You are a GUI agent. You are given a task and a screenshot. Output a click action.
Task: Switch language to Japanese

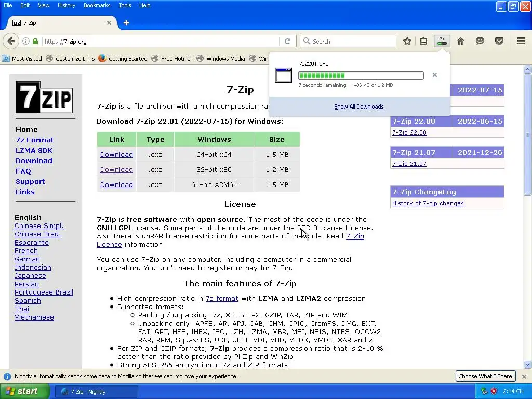[x=30, y=276]
